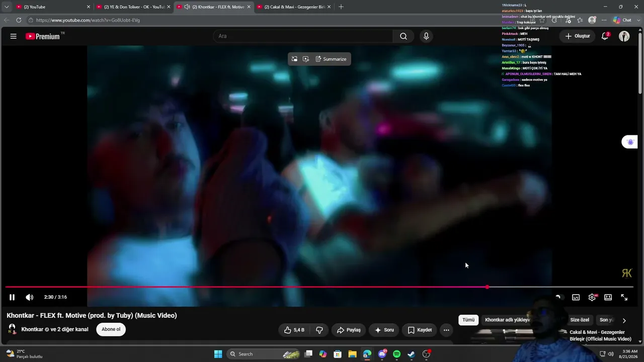Image resolution: width=644 pixels, height=362 pixels.
Task: Close the Khontkar FLEX browser tab
Action: (x=249, y=7)
